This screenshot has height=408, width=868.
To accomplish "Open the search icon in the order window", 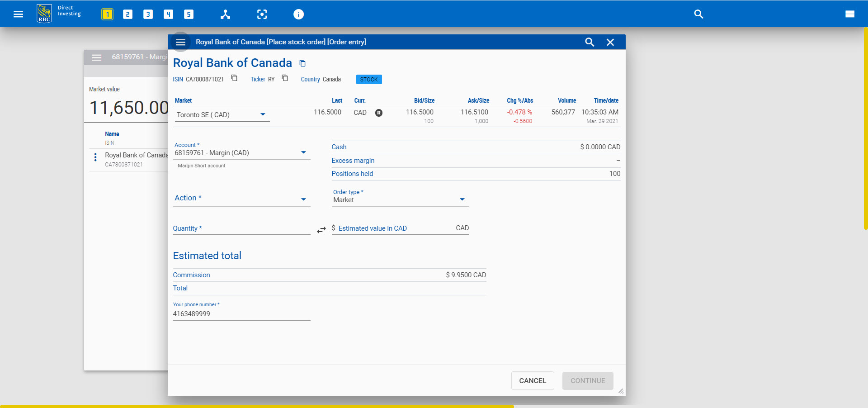I will (590, 42).
